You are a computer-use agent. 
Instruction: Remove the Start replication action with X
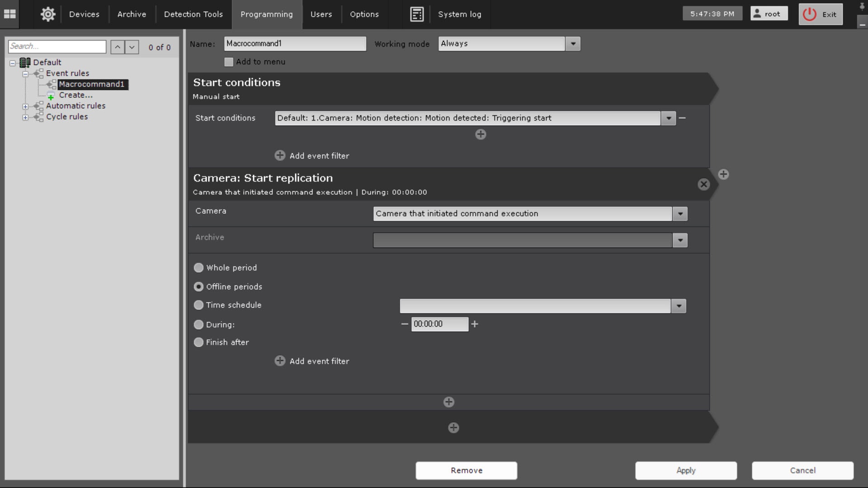pos(703,184)
